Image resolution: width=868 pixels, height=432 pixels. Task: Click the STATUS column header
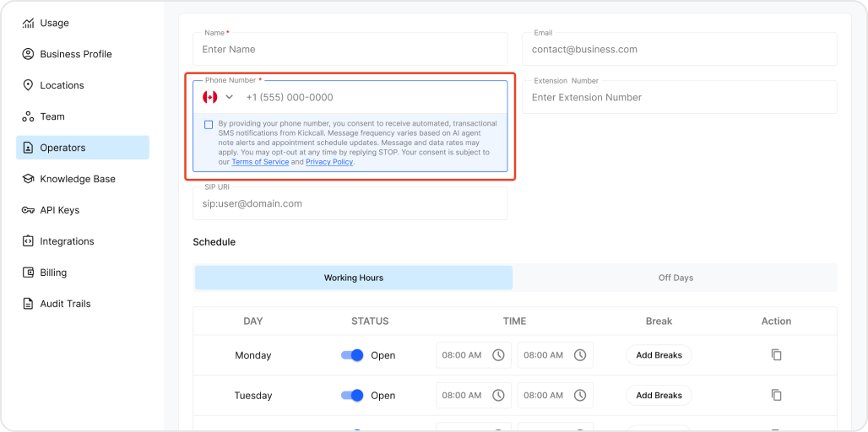coord(370,321)
